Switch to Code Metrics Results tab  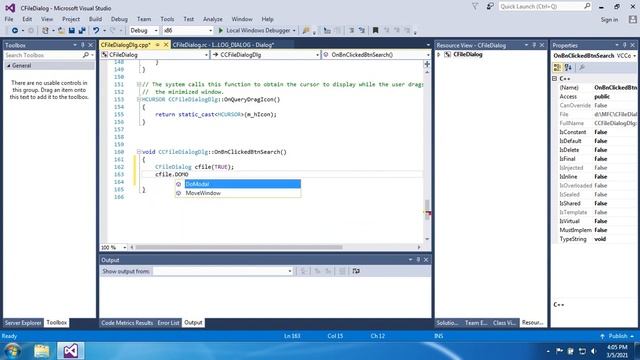127,323
